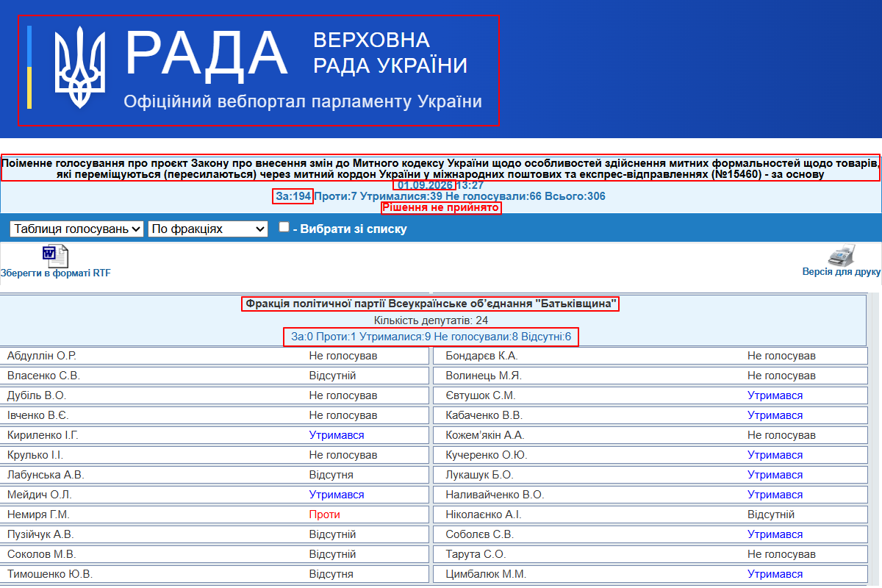Select row 'Івченко В.Є.'
Screen dimensions: 882x588
tap(215, 415)
